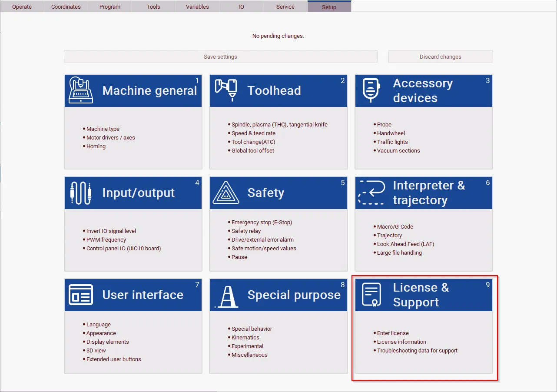Image resolution: width=557 pixels, height=392 pixels.
Task: Click Troubleshooting data for support entry
Action: 417,350
